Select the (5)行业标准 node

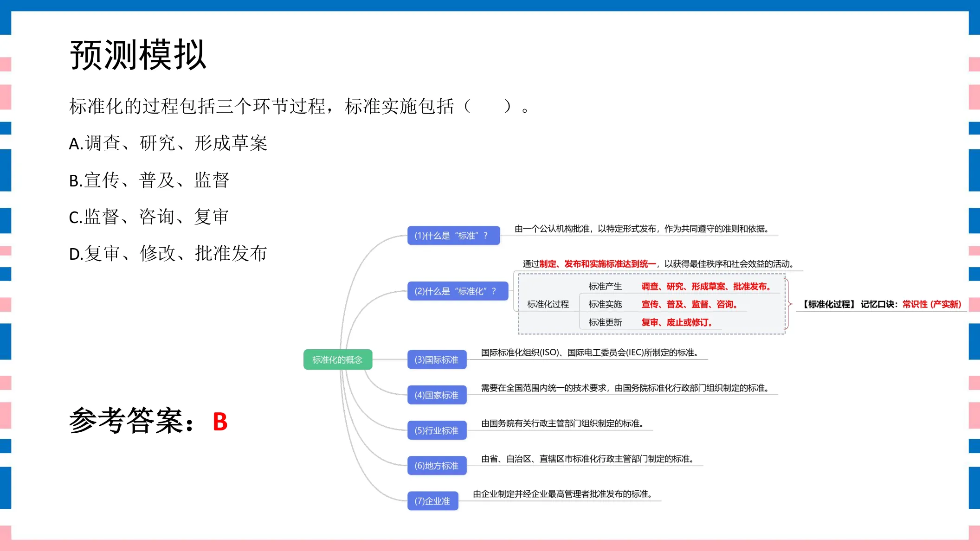click(x=437, y=430)
